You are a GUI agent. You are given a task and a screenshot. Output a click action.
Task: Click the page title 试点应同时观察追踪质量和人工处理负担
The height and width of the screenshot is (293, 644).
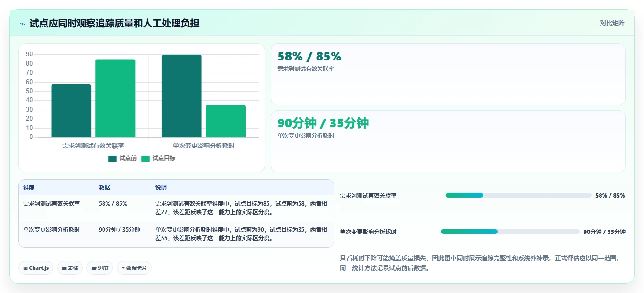(x=114, y=23)
